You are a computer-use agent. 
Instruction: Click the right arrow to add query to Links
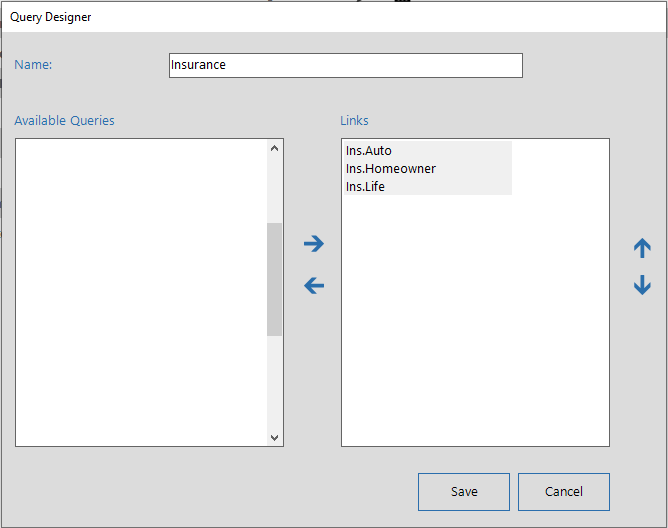click(314, 243)
